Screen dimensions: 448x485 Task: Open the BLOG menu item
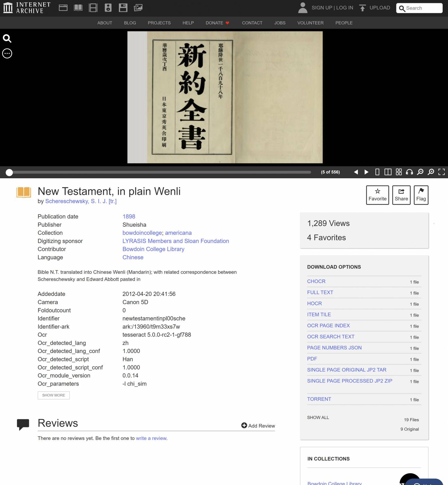pyautogui.click(x=130, y=23)
